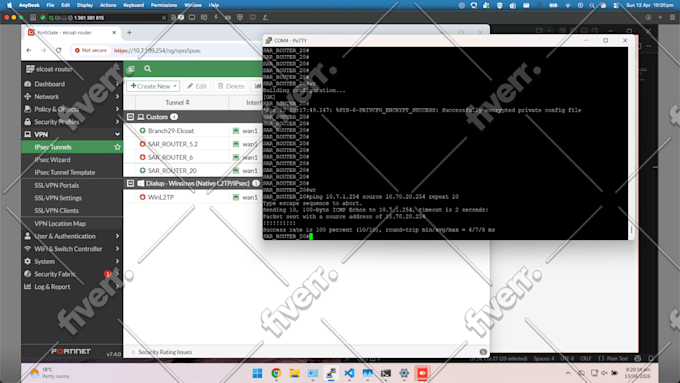
Task: Select the SAR_ROUTER_6 tunnel row
Action: (193, 157)
